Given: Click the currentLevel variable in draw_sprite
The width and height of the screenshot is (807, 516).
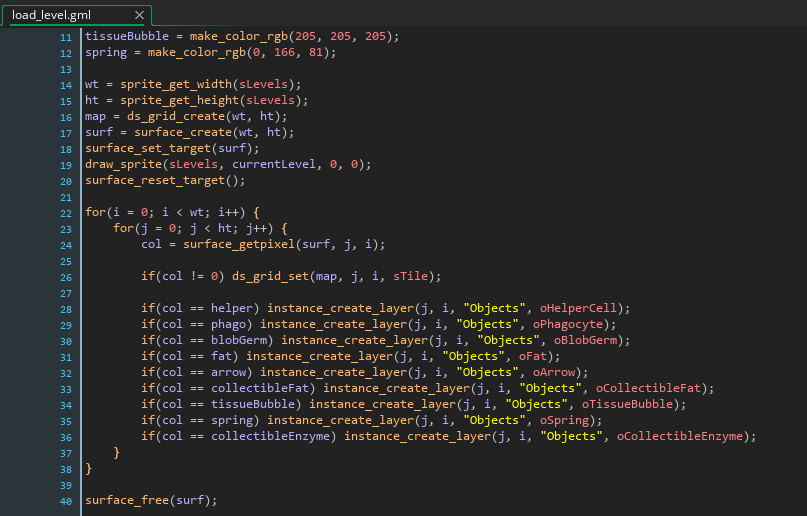Looking at the screenshot, I should point(273,164).
